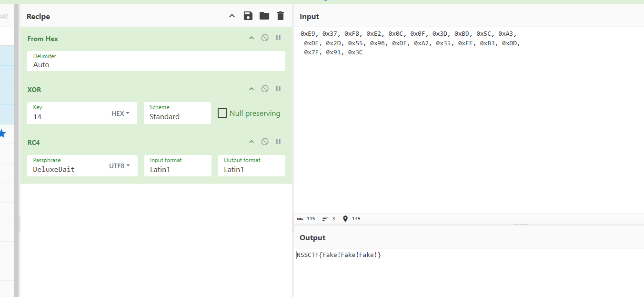644x297 pixels.
Task: Load a recipe via folder icon
Action: point(264,16)
